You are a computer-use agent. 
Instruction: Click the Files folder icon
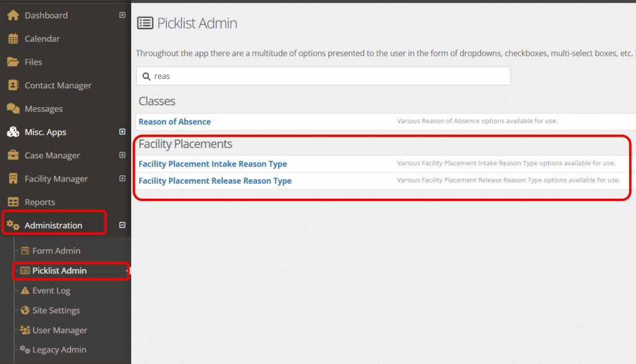13,62
